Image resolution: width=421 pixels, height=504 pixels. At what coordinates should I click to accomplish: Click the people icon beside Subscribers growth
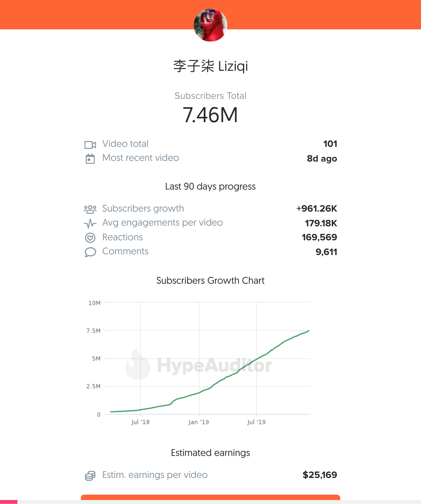90,209
